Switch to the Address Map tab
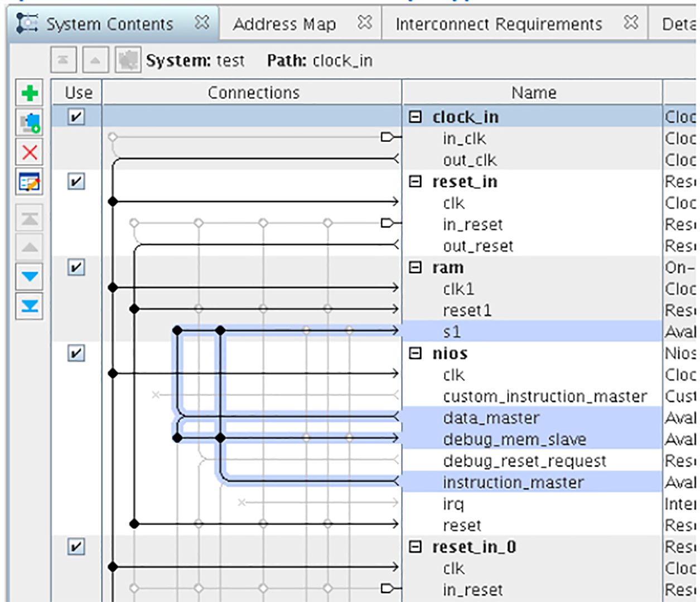The width and height of the screenshot is (700, 602). click(284, 24)
